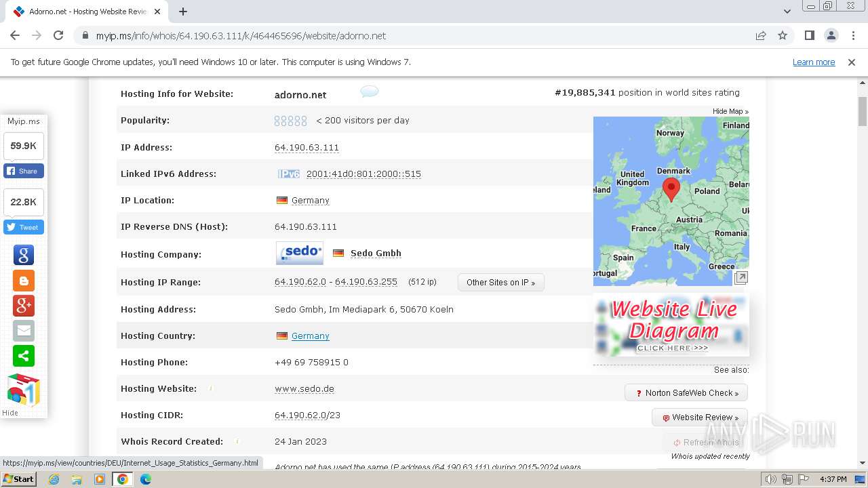Click the Twitter Tweet button
868x488 pixels.
24,227
